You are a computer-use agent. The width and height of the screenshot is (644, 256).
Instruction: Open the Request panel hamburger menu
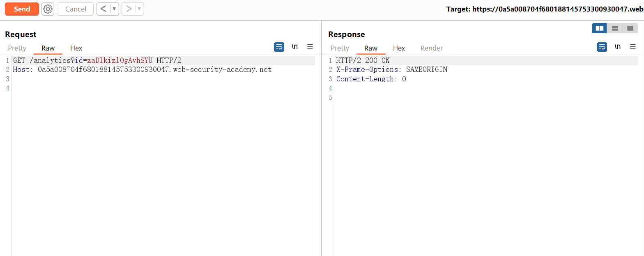click(310, 47)
